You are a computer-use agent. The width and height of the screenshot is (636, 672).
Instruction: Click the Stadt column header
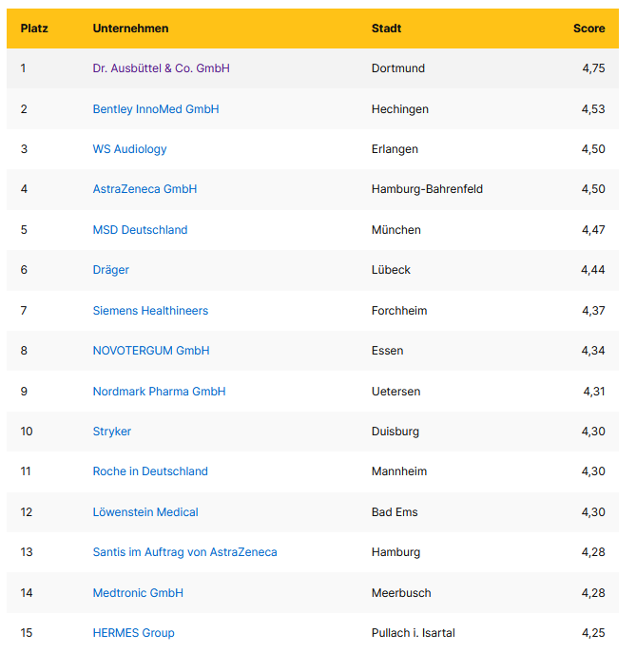click(386, 29)
